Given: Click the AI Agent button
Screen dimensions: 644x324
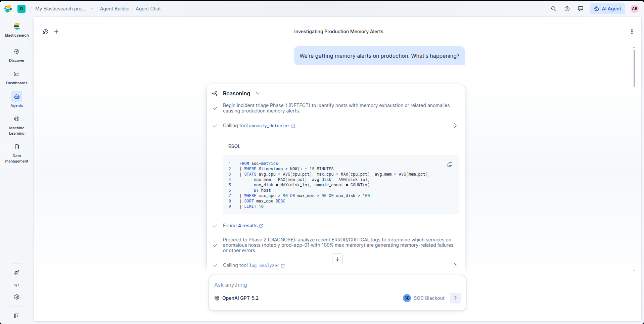Looking at the screenshot, I should [x=607, y=9].
